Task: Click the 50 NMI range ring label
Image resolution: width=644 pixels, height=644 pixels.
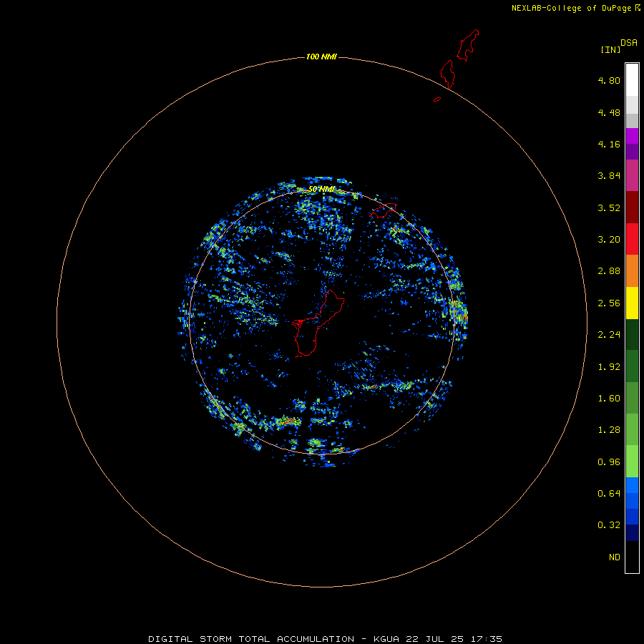Action: (321, 189)
